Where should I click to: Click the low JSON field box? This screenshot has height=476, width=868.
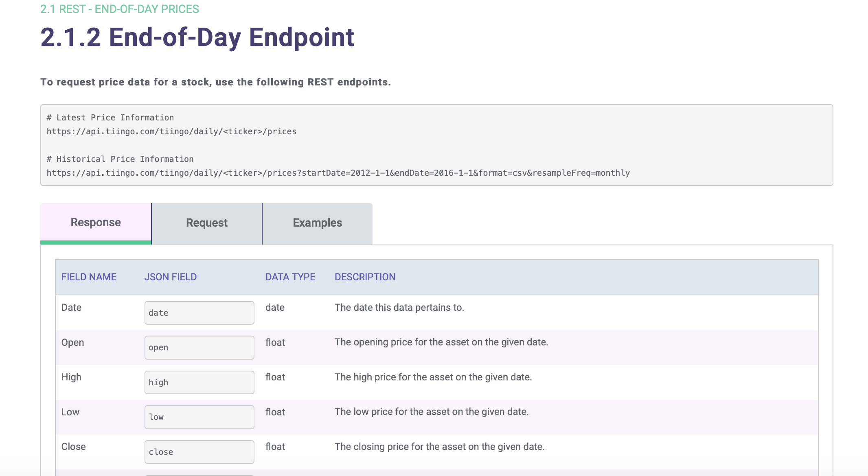(199, 417)
